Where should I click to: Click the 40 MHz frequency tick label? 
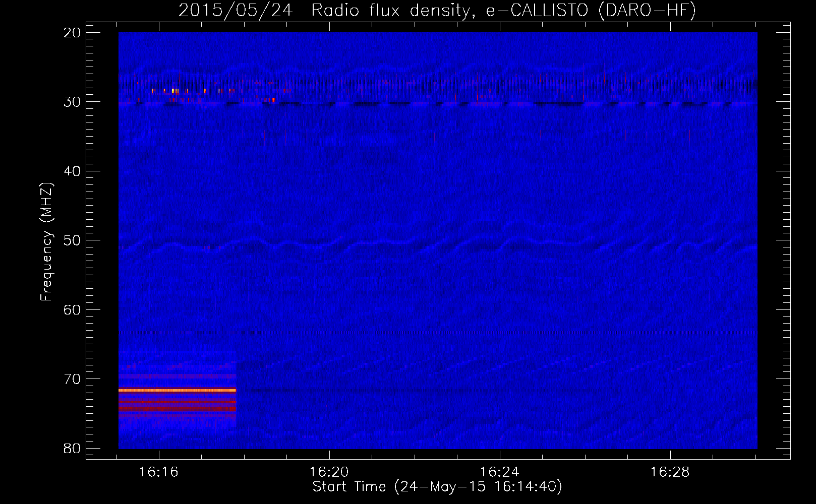72,171
